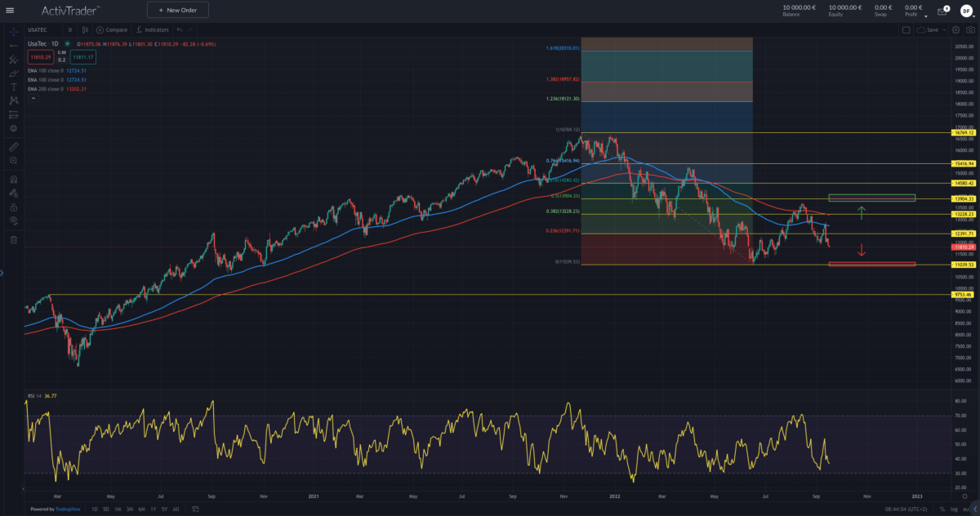This screenshot has height=516, width=980.
Task: Open the chart patterns tool
Action: click(x=13, y=100)
